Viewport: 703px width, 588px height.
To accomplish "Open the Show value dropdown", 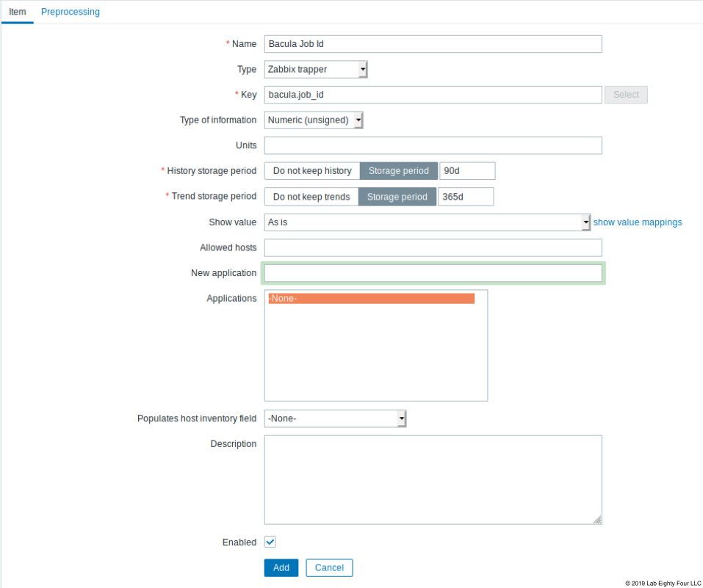I will (x=428, y=222).
